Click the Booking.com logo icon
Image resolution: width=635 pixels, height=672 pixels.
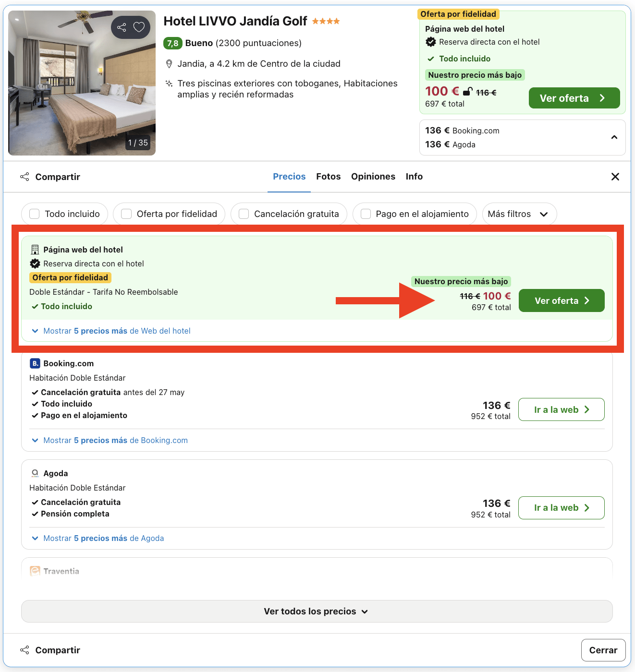pos(35,363)
